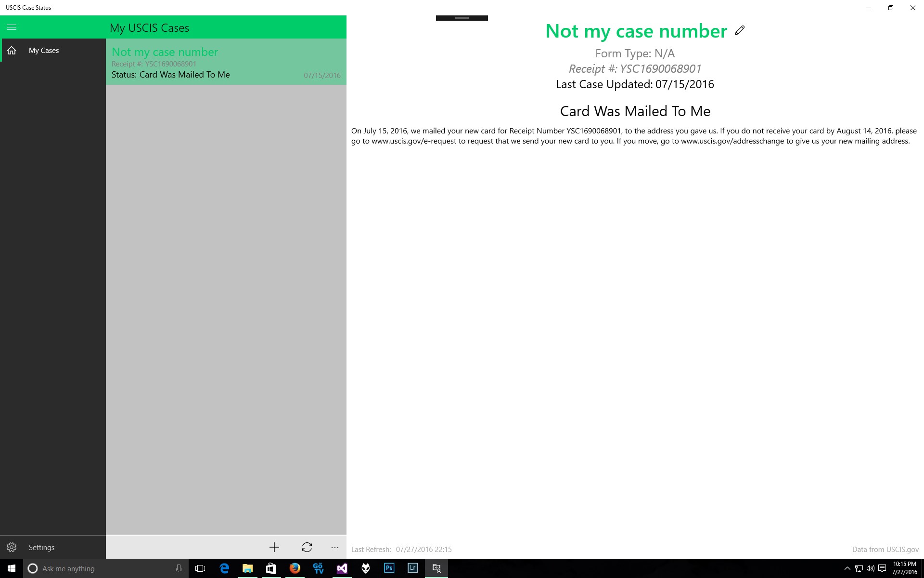Open the GoTV app on taskbar
The image size is (924, 578).
[318, 568]
